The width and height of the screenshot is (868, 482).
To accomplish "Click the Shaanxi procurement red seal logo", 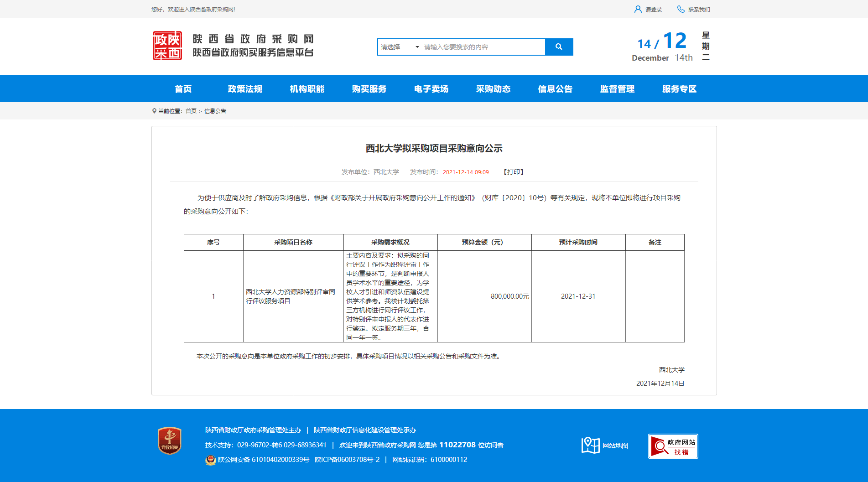I will 167,46.
